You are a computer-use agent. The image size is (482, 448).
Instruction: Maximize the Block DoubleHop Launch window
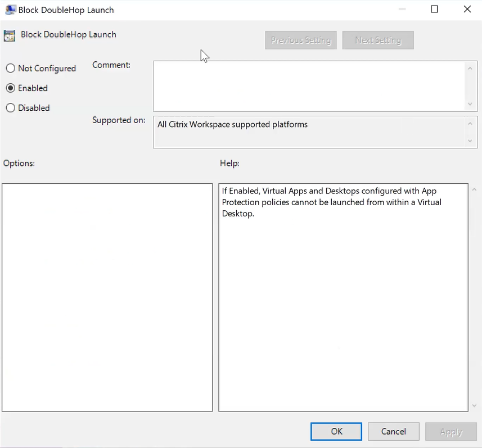[434, 10]
